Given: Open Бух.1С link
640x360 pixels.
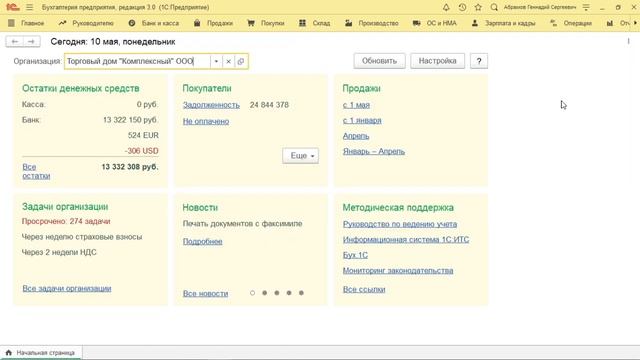Looking at the screenshot, I should (x=355, y=255).
